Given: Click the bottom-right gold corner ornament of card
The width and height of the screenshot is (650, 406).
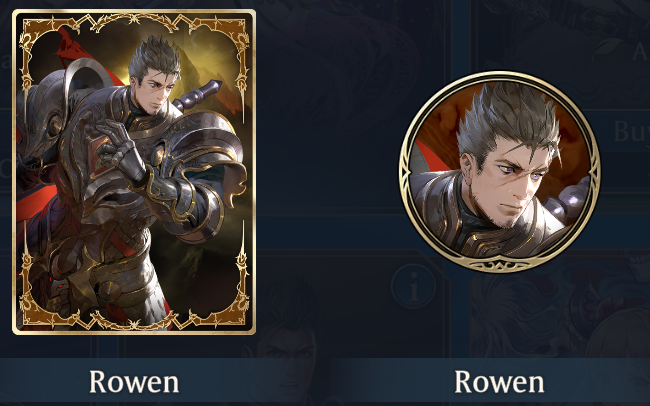Looking at the screenshot, I should [x=232, y=305].
